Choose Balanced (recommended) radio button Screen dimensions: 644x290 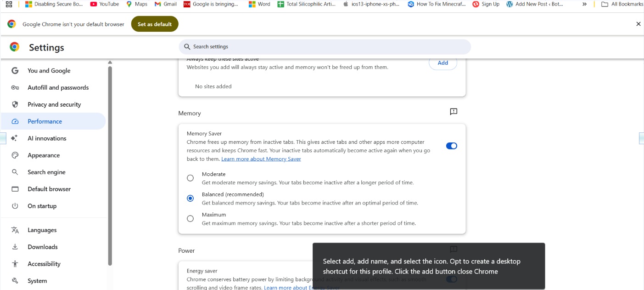190,199
